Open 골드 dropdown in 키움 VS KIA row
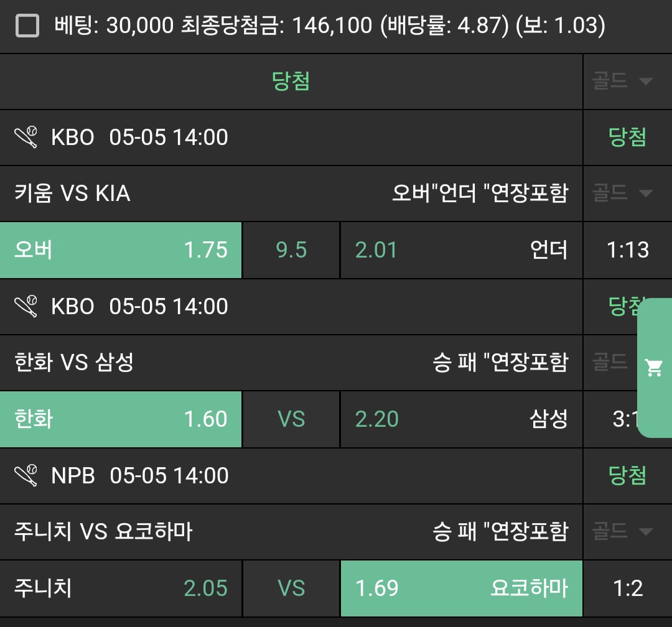Viewport: 672px width, 627px height. [x=622, y=193]
